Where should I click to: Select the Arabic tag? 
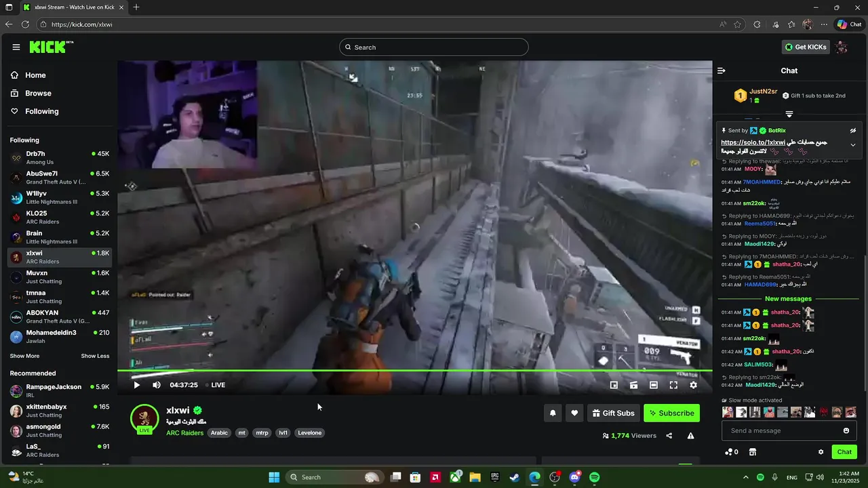click(x=219, y=432)
